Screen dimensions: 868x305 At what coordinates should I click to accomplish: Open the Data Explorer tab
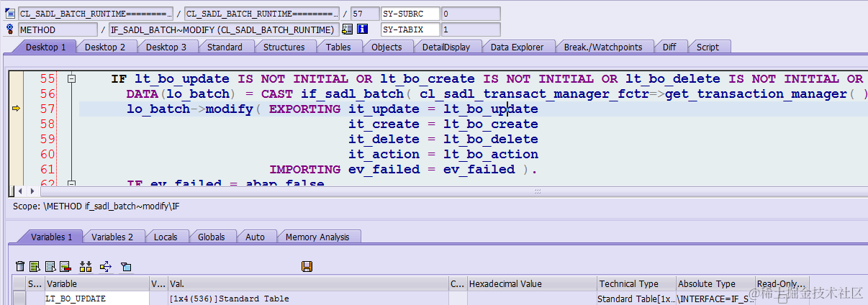coord(517,47)
